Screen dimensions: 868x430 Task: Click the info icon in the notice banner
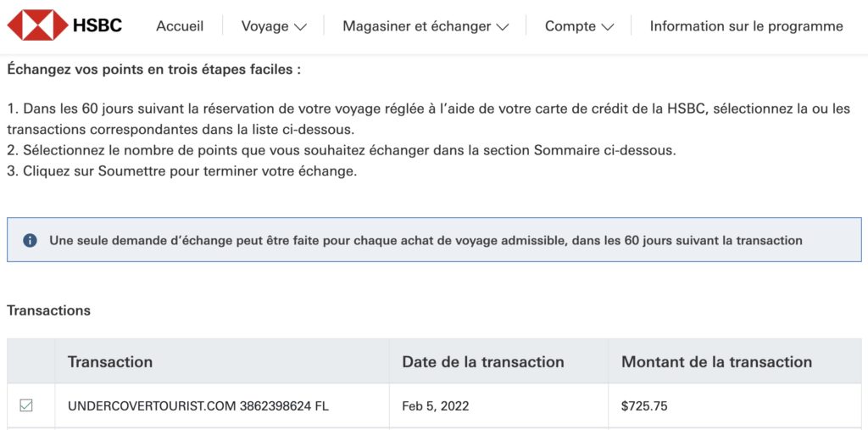[30, 240]
